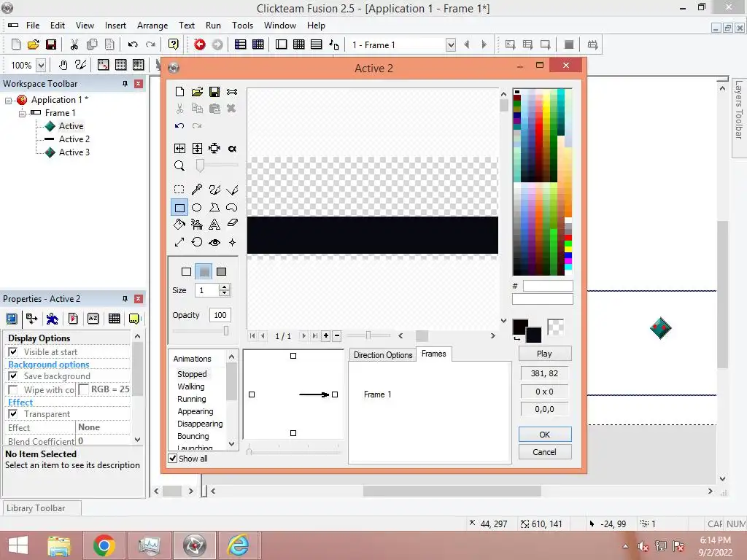
Task: Go to the previous frame arrow in toolbar
Action: tap(466, 44)
